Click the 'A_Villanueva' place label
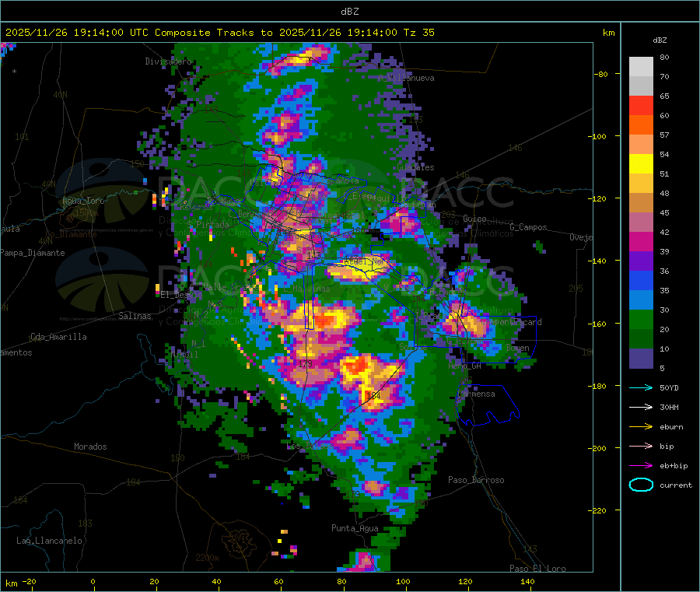 click(x=406, y=78)
